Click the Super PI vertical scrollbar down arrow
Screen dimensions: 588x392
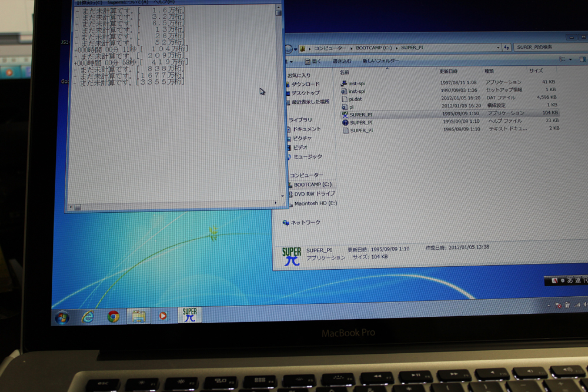point(282,196)
